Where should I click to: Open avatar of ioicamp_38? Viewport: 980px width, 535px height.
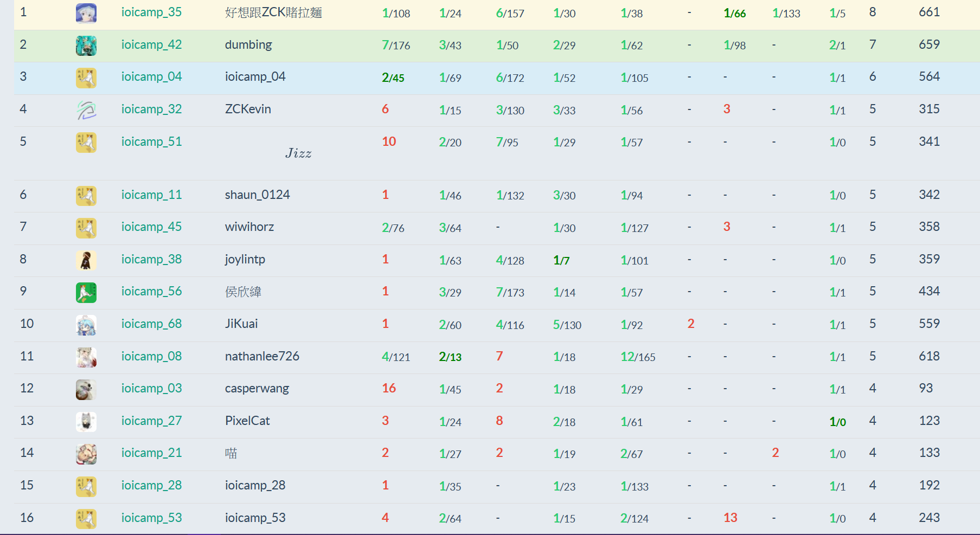86,260
